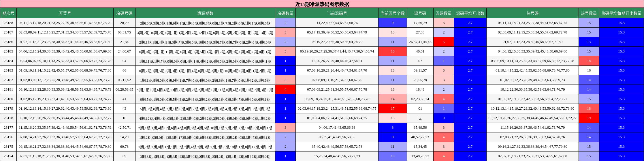Click the 2.7 warm average in row 26174

[x=470, y=156]
